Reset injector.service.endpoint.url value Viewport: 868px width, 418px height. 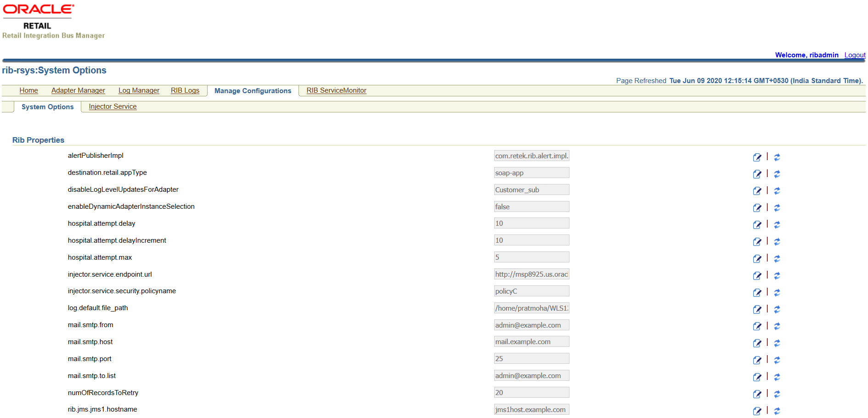[777, 276]
